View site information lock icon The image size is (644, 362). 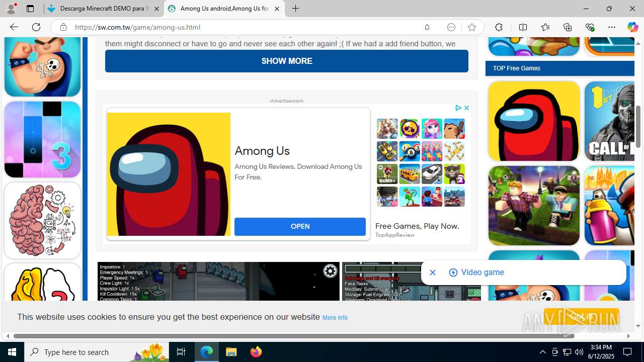[63, 27]
